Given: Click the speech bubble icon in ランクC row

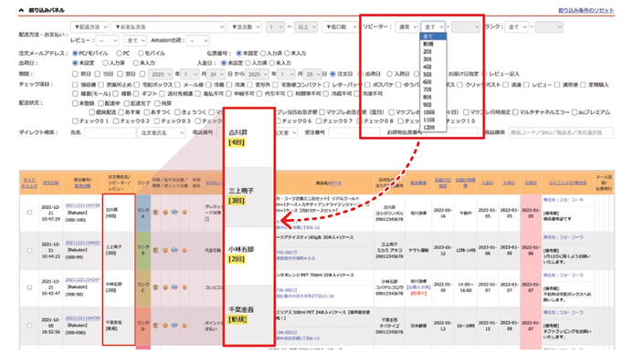Looking at the screenshot, I should click(x=174, y=287).
